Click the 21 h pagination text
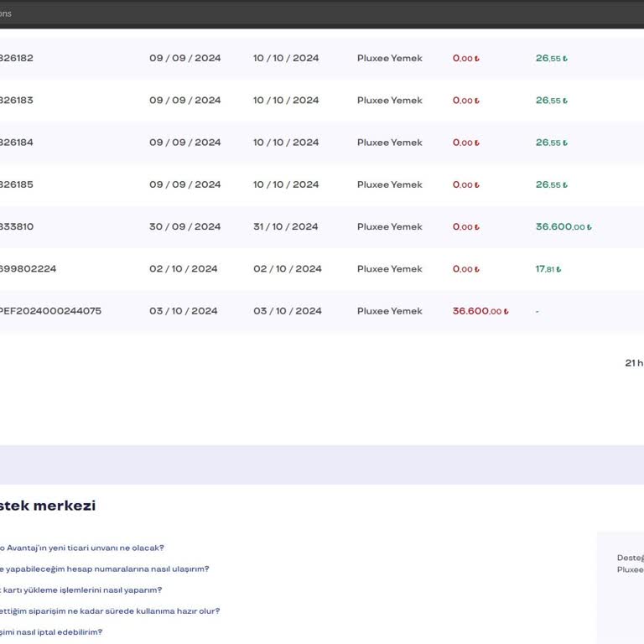 (x=634, y=363)
